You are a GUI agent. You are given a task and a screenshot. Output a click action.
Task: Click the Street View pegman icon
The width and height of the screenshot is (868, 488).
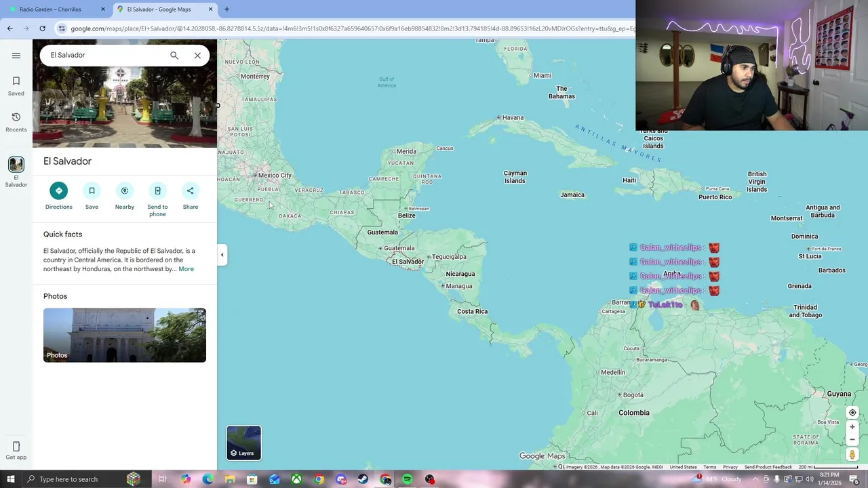tap(852, 455)
